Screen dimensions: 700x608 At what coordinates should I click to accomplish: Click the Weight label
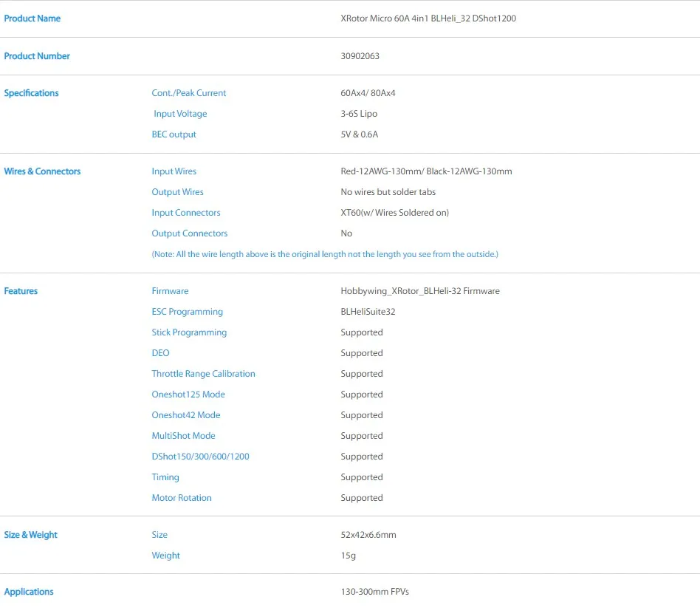(166, 556)
